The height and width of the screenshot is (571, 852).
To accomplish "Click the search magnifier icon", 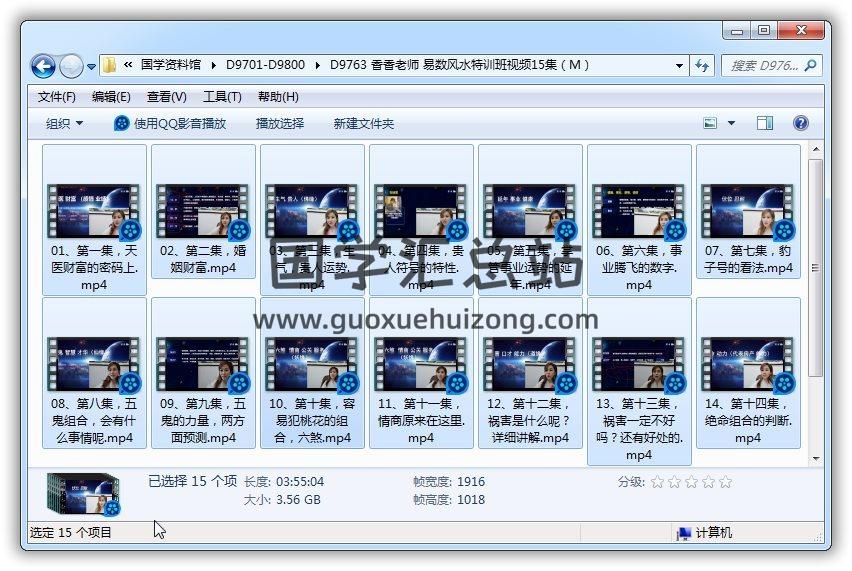I will pos(810,66).
